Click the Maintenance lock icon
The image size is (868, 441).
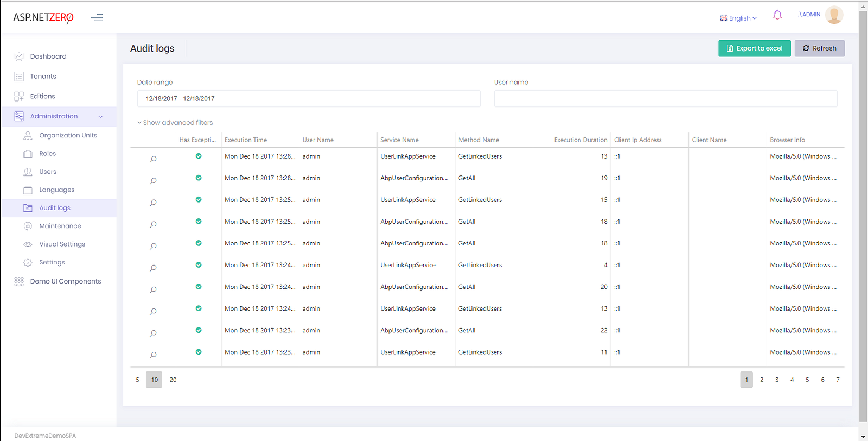28,226
